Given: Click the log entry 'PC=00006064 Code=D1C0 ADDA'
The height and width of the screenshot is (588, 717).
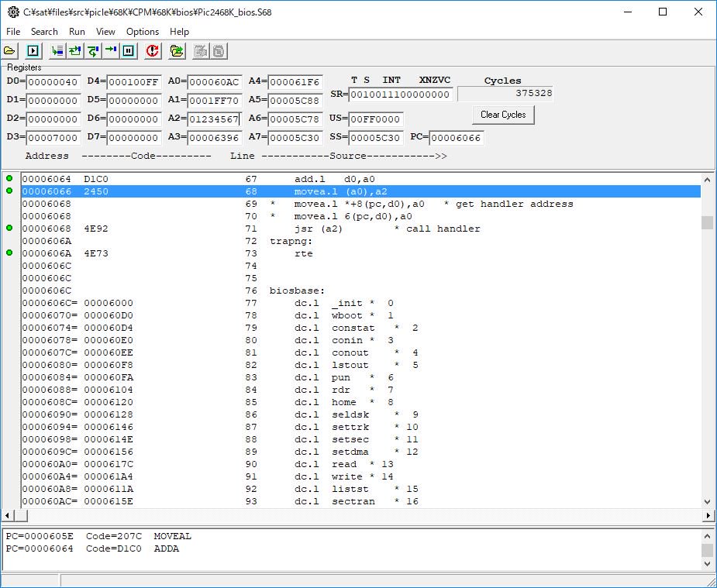Looking at the screenshot, I should coord(92,548).
